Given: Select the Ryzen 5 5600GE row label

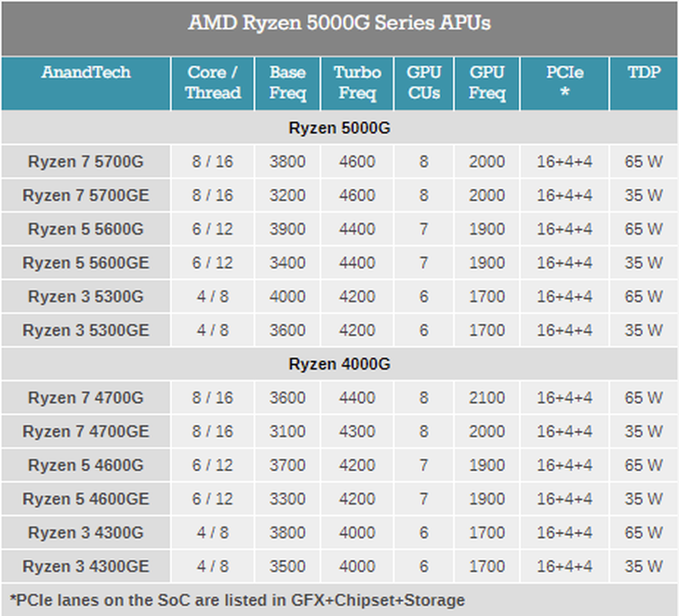Looking at the screenshot, I should tap(86, 263).
